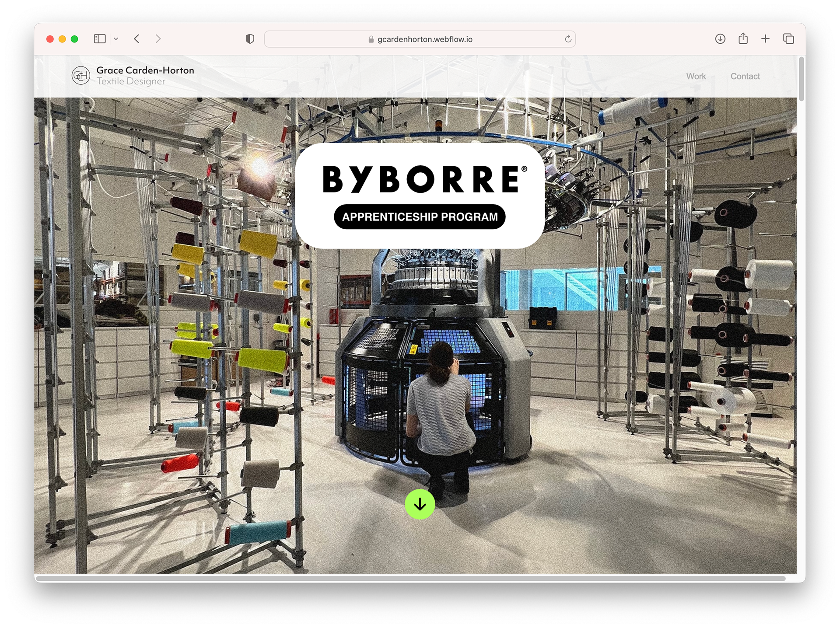Open a new tab with plus icon
The image size is (840, 628).
(765, 39)
